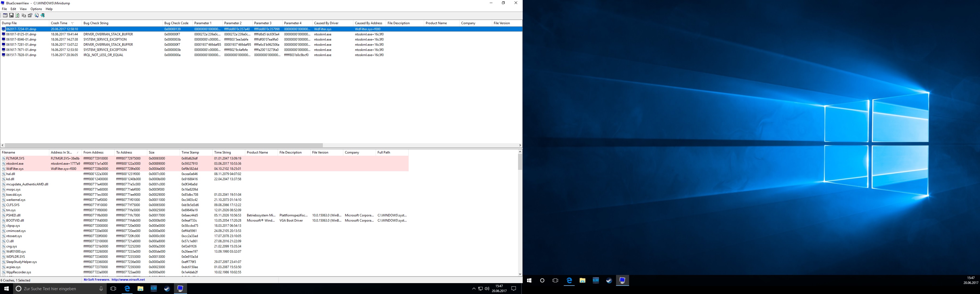The width and height of the screenshot is (980, 294).
Task: Sort by the Crash Time column header
Action: point(59,23)
